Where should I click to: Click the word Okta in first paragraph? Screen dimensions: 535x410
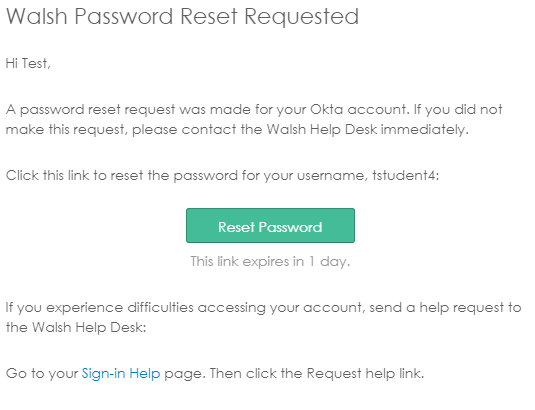point(326,109)
